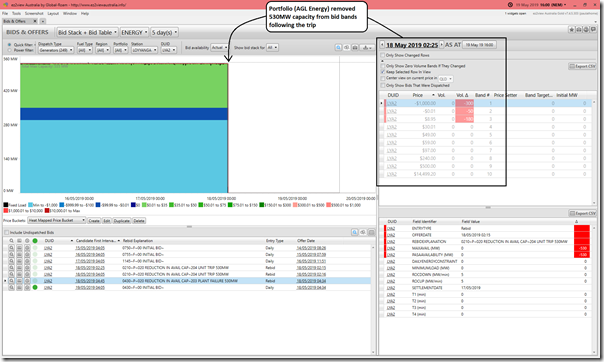
Task: Click the zoom magnifier icon above the chart
Action: pos(338,47)
